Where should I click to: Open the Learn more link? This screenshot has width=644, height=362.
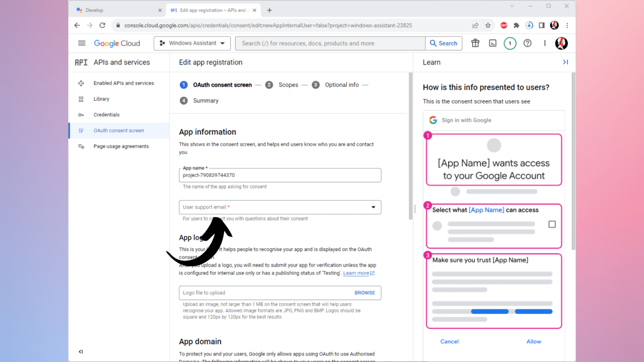[x=358, y=273]
